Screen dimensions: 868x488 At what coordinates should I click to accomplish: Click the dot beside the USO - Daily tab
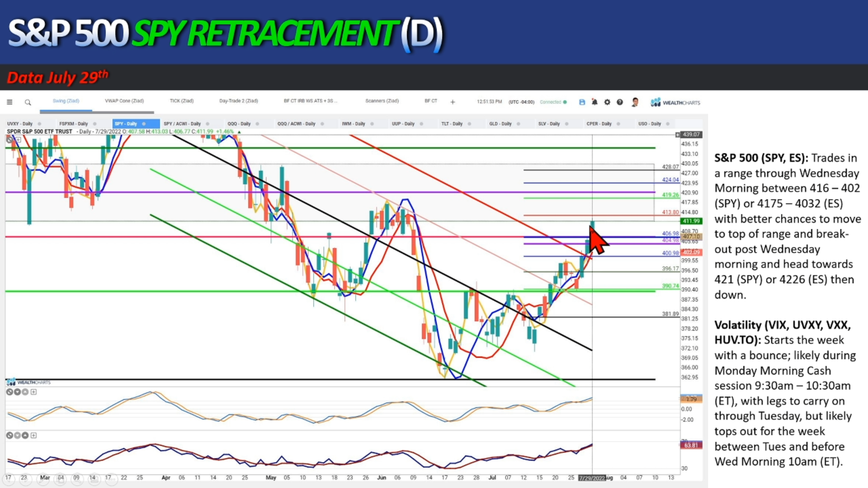point(668,124)
